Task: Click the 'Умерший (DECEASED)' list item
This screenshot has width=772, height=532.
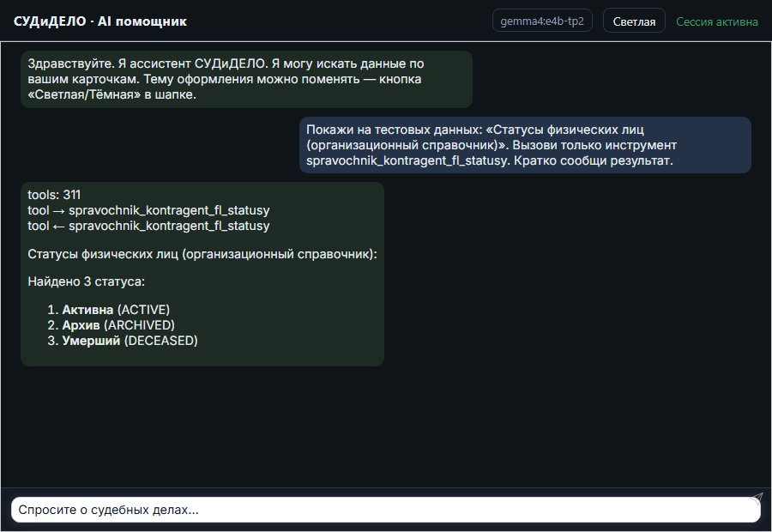Action: pos(130,341)
